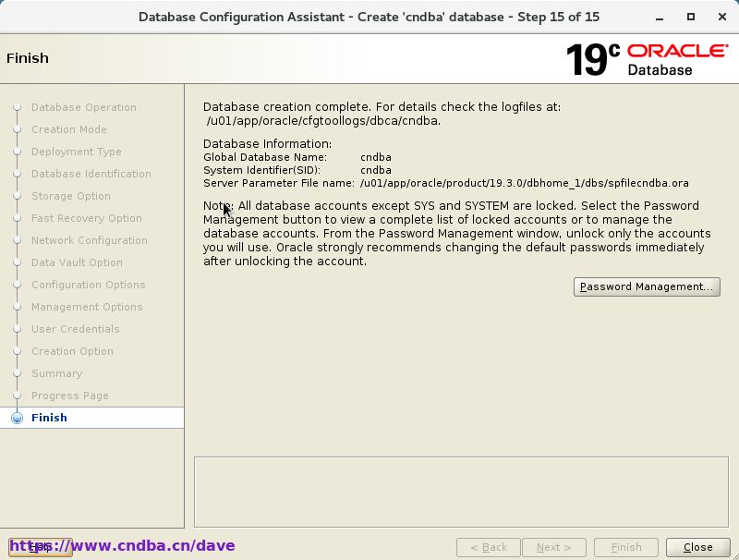Viewport: 739px width, 560px height.
Task: Click the disabled Finish button
Action: [626, 547]
